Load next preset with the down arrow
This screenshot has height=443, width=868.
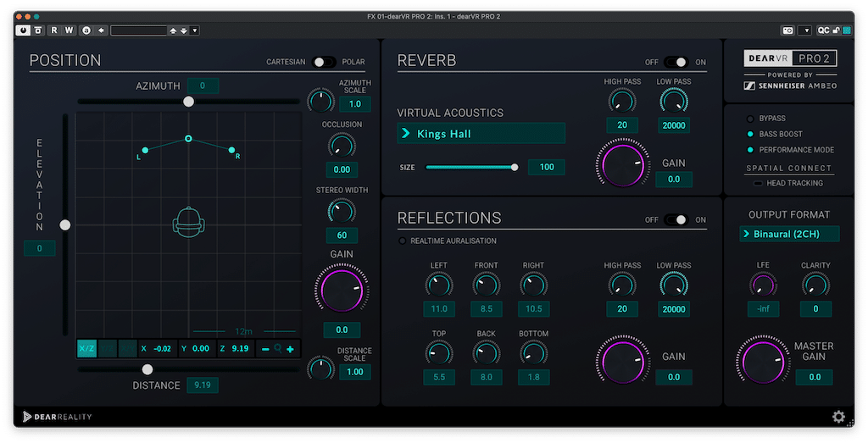[x=184, y=30]
